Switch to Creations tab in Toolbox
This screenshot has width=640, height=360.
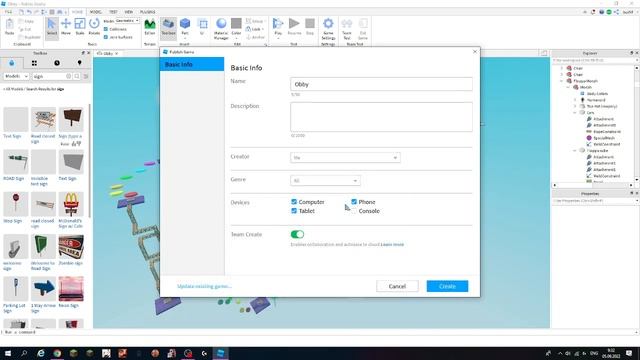80,63
